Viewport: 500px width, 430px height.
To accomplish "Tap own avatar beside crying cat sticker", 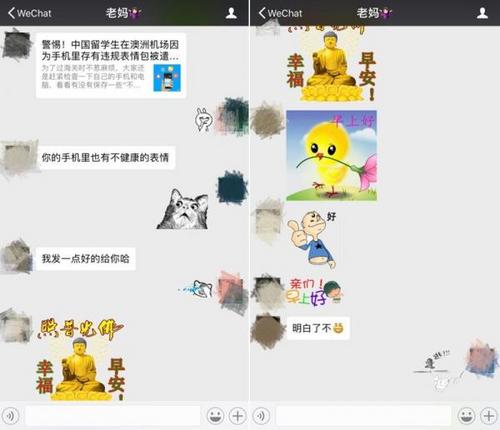I will pyautogui.click(x=232, y=293).
